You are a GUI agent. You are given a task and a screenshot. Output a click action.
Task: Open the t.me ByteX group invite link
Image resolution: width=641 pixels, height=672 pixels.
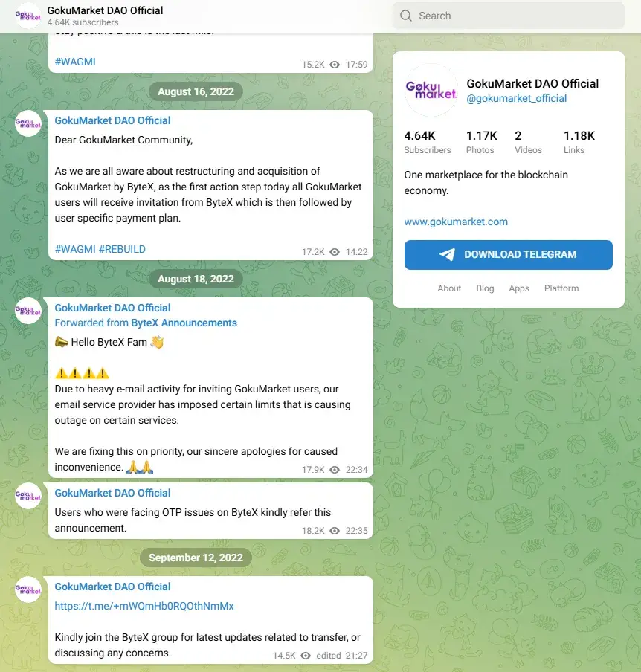click(x=144, y=606)
